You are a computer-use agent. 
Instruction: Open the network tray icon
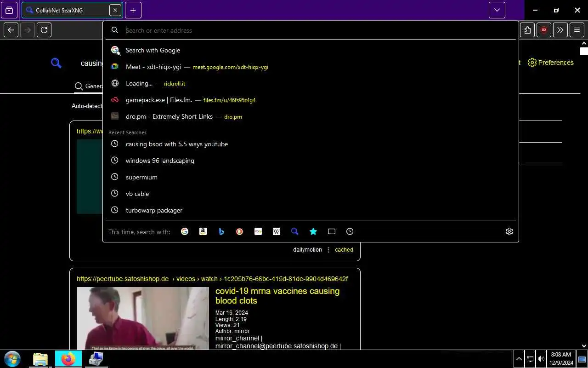point(530,359)
